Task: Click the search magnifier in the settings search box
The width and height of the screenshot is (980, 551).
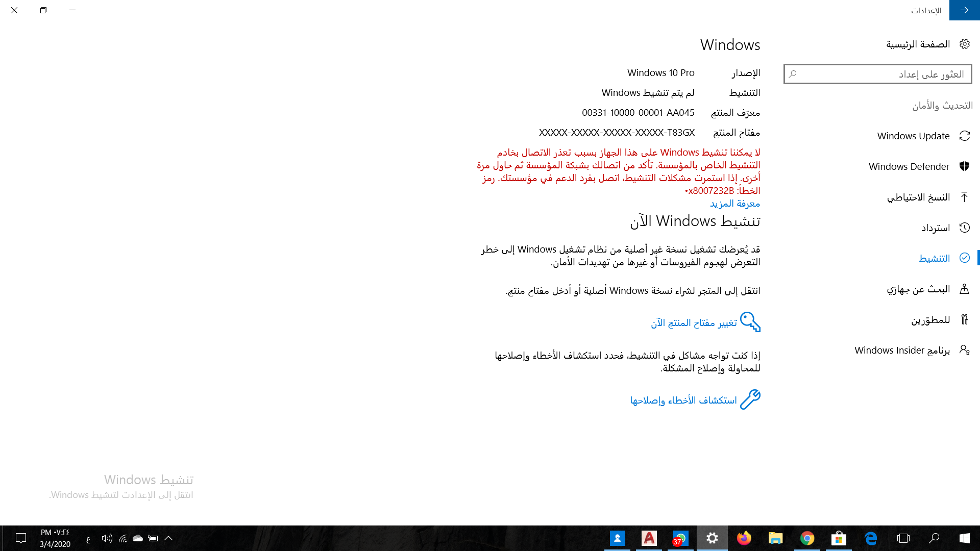Action: (x=793, y=74)
